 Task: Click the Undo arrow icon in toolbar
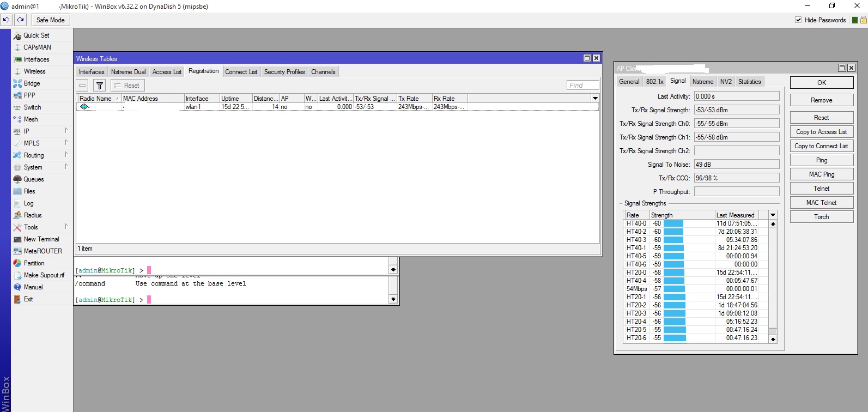(x=6, y=20)
